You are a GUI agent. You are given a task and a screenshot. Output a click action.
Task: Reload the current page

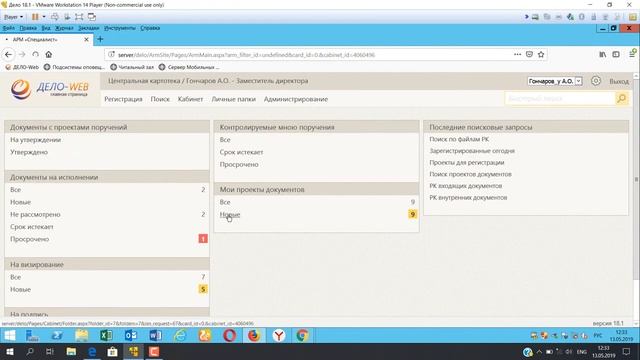tap(36, 54)
